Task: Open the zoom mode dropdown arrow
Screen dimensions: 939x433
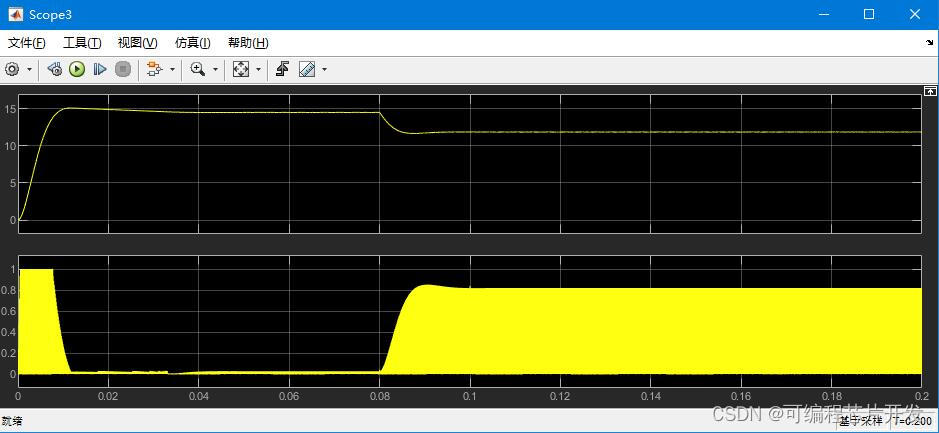Action: tap(215, 69)
